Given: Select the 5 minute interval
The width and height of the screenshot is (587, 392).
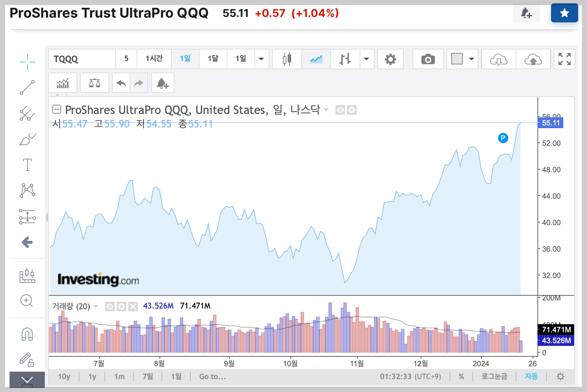Looking at the screenshot, I should click(126, 59).
